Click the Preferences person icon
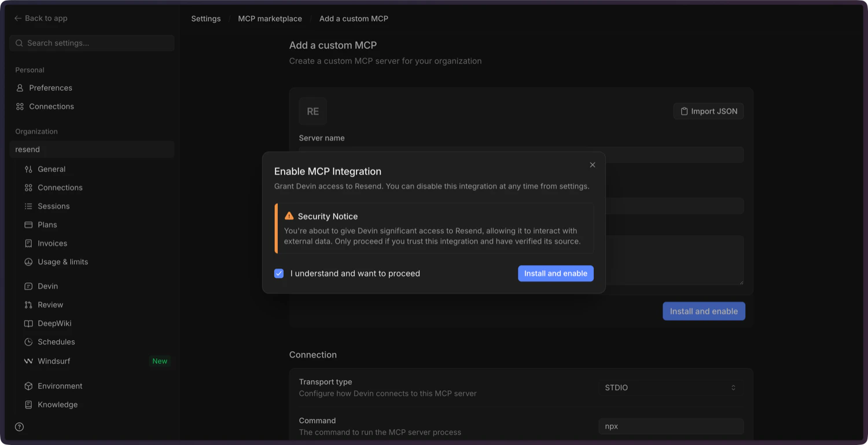Screen dimensions: 868x445 (20, 88)
